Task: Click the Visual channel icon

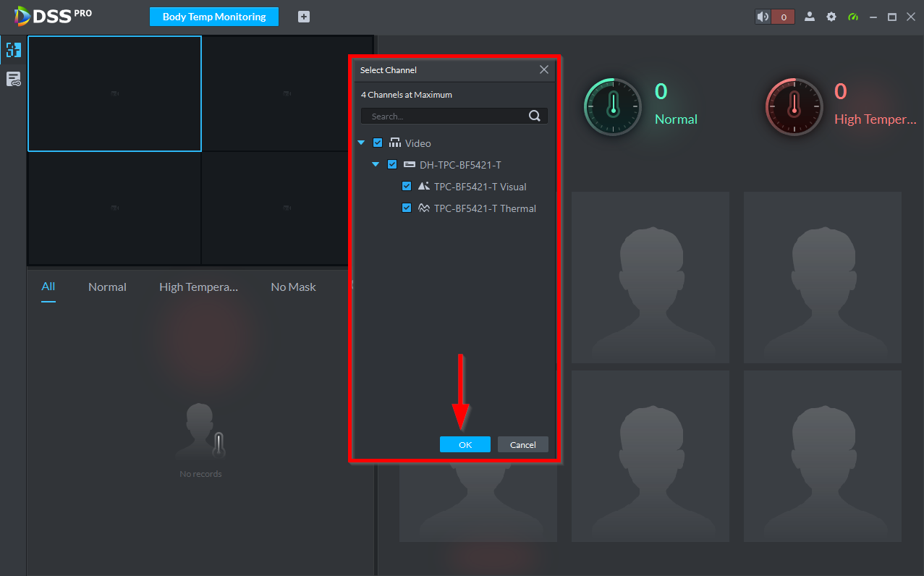Action: pyautogui.click(x=424, y=186)
